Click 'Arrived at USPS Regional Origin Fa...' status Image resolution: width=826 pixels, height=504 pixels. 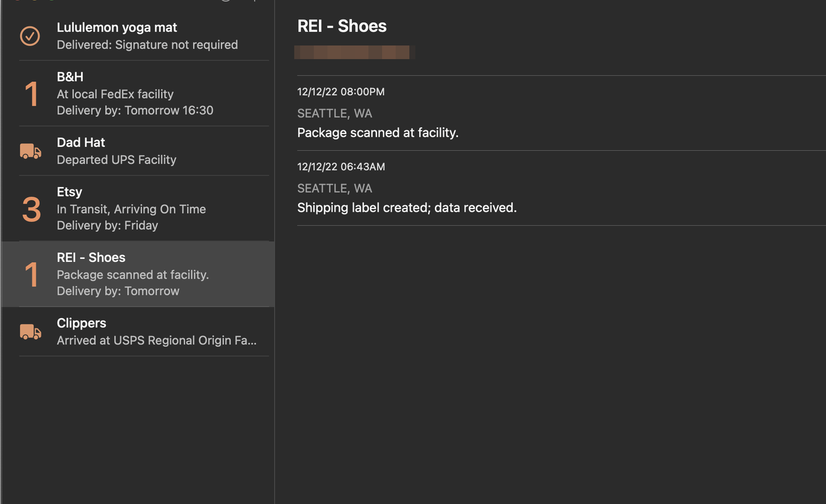(x=157, y=340)
